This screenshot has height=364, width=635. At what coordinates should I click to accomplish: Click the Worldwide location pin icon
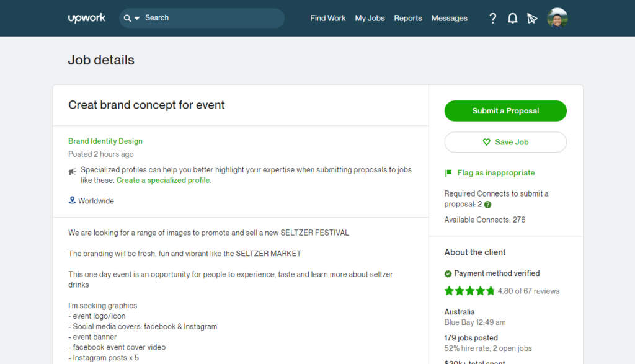[x=72, y=200]
